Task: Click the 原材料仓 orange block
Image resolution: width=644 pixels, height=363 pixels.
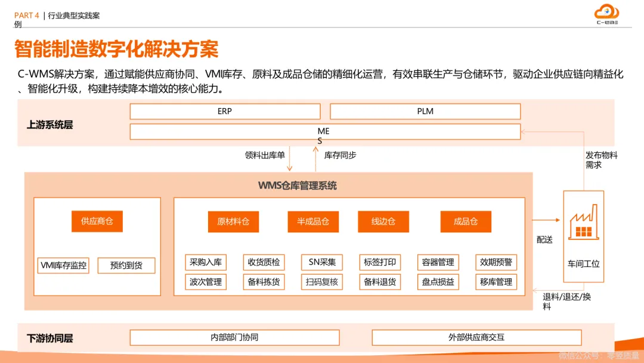Action: click(x=233, y=222)
